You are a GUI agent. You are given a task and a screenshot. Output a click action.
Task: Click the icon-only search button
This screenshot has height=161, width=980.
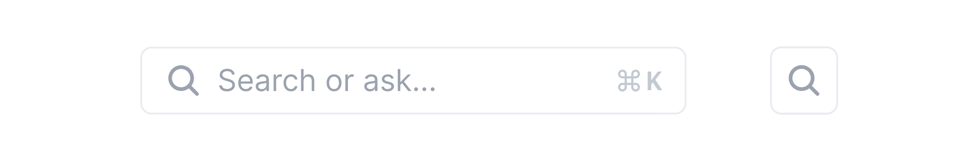point(804,80)
